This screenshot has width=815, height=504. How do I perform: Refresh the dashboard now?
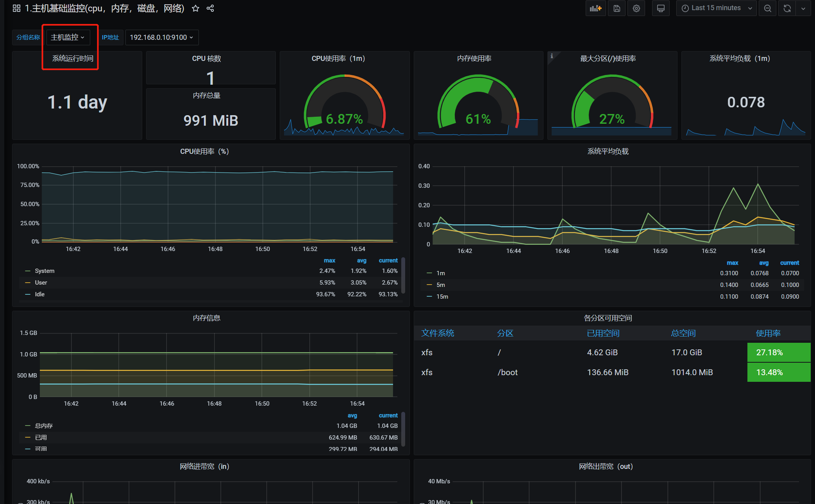[787, 8]
